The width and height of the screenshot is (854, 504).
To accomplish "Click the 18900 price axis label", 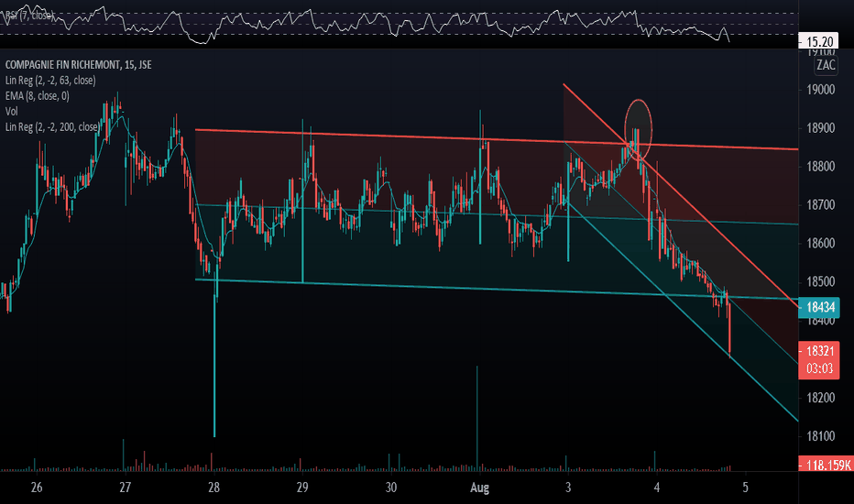I will pyautogui.click(x=820, y=128).
